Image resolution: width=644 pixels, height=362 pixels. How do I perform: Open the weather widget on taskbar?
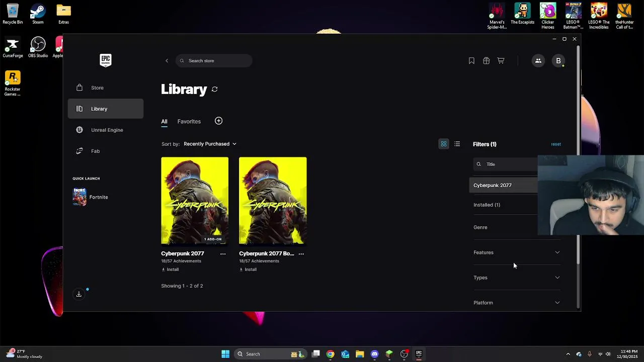point(24,354)
